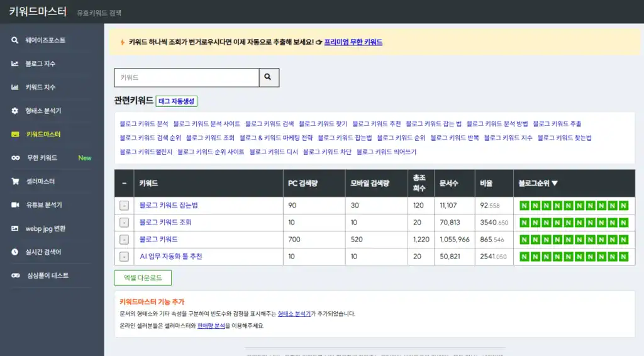Screen dimensions: 644x356
Task: Collapse all rows using header minus sign
Action: click(124, 184)
